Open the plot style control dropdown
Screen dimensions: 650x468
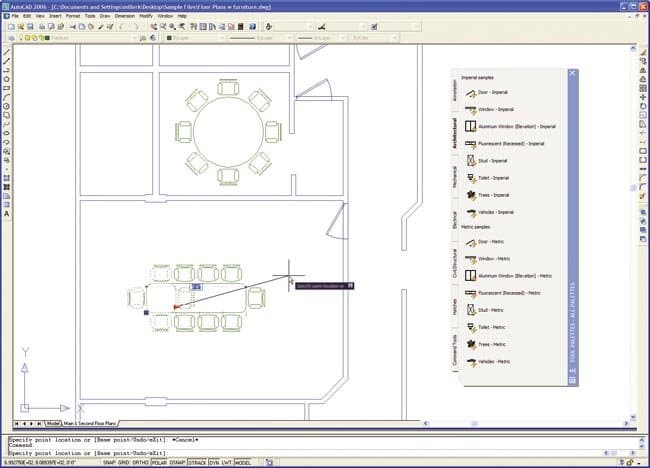coord(375,38)
